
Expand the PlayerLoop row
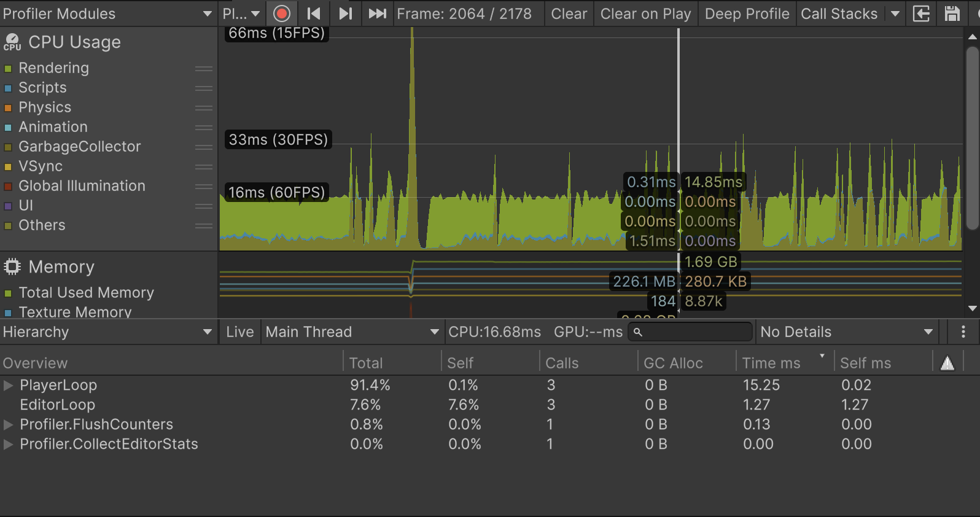[8, 386]
